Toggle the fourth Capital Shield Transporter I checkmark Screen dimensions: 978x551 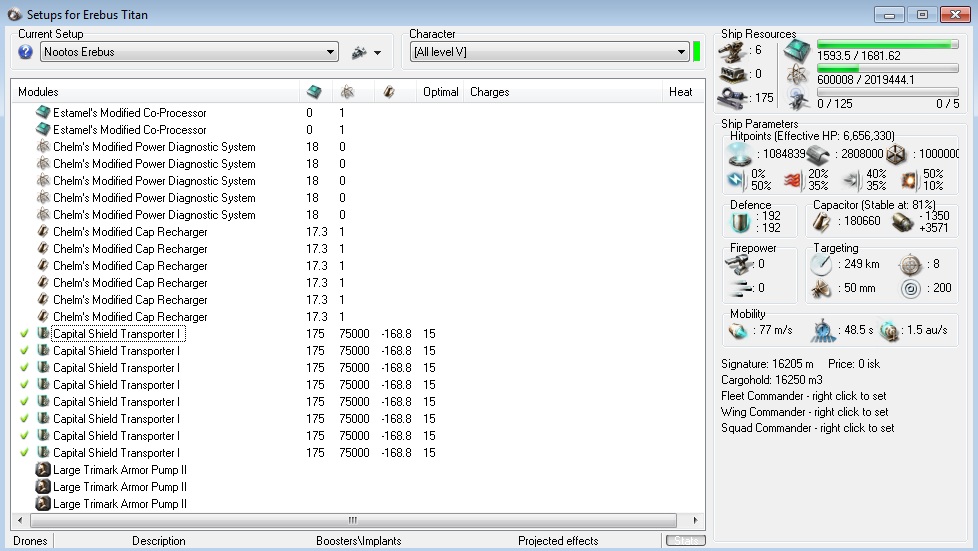tap(24, 385)
